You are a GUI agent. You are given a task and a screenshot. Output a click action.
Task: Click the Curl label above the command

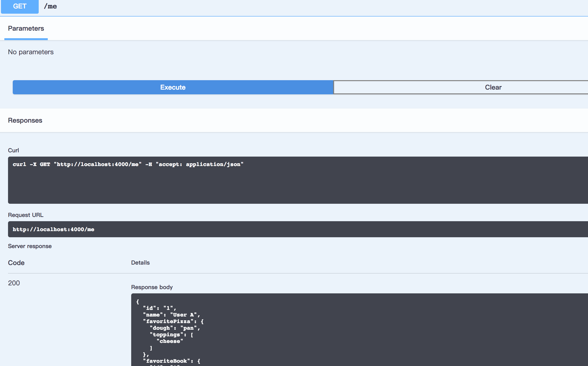click(x=13, y=150)
